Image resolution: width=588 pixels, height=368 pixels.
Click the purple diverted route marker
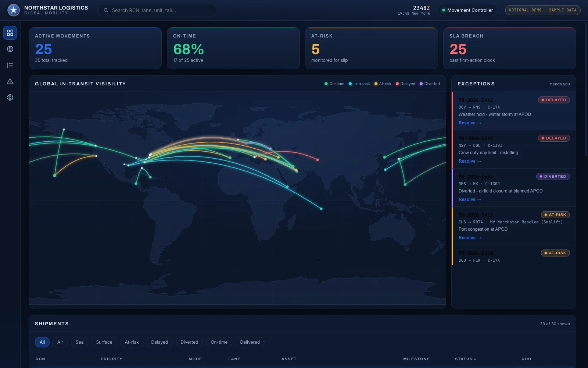tap(270, 149)
